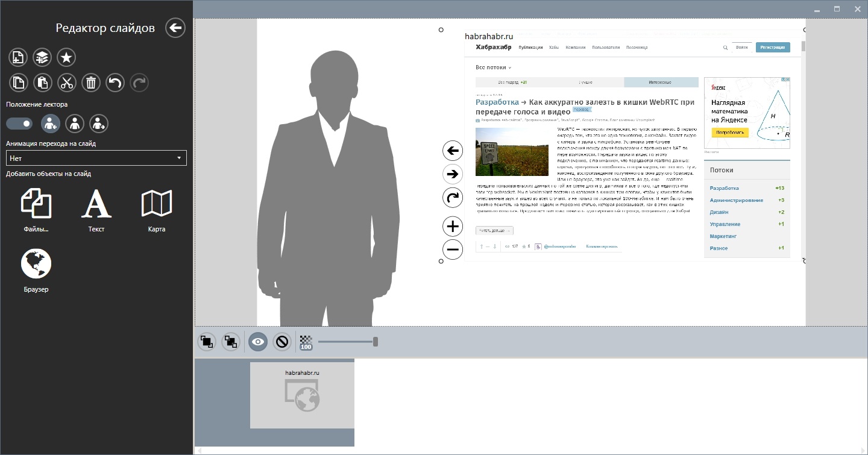
Task: Click the 'Войти' login button
Action: 742,47
